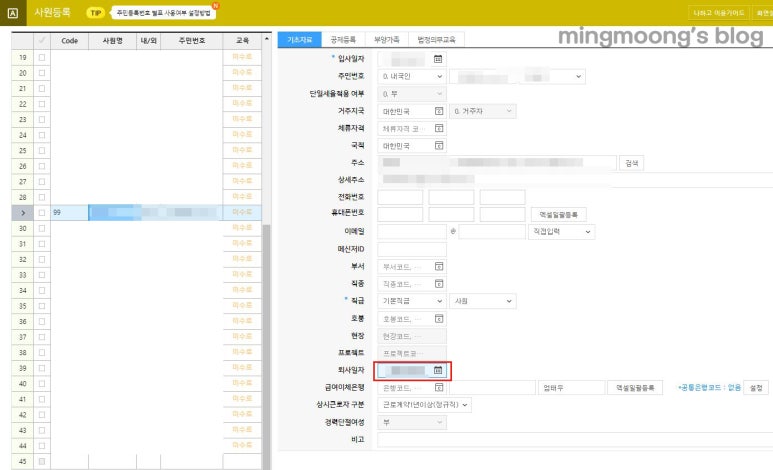Click the row selector arrow for Code 99
Viewport: 773px width, 470px height.
coord(23,213)
